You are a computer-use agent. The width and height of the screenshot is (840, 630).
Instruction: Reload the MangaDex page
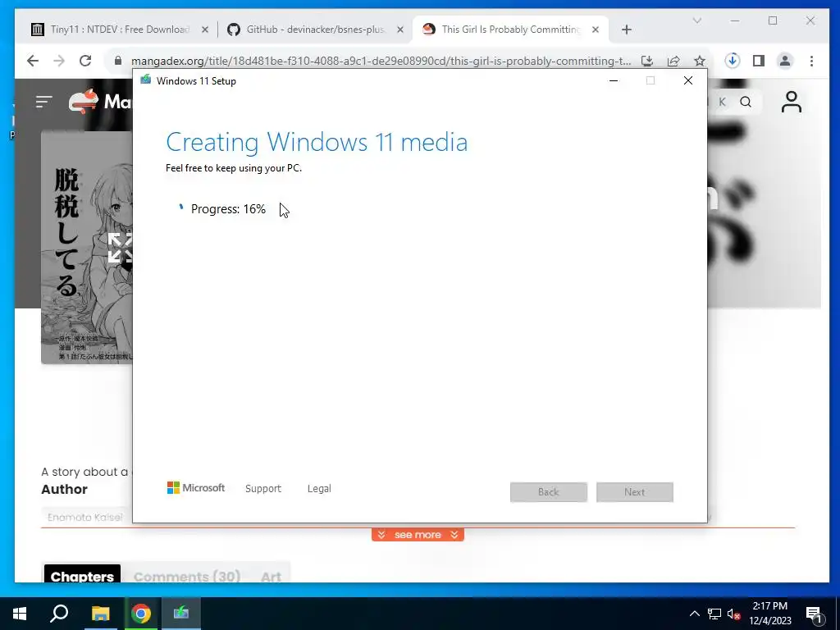point(85,61)
